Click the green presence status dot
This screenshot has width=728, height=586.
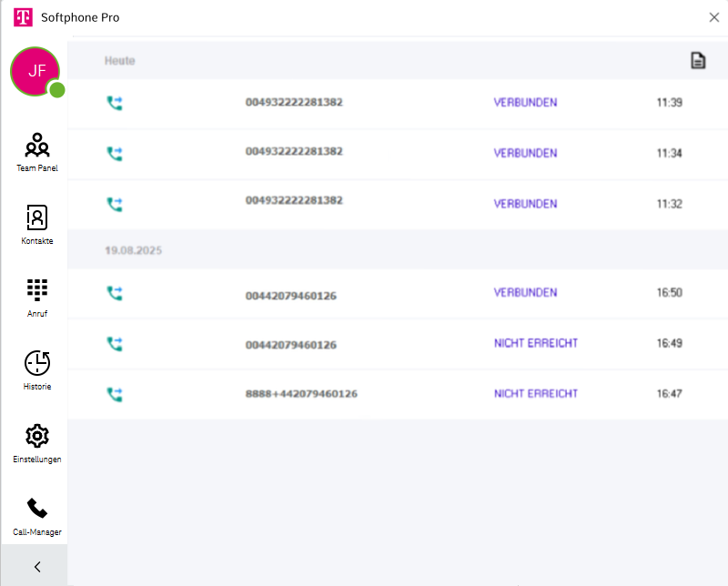57,89
